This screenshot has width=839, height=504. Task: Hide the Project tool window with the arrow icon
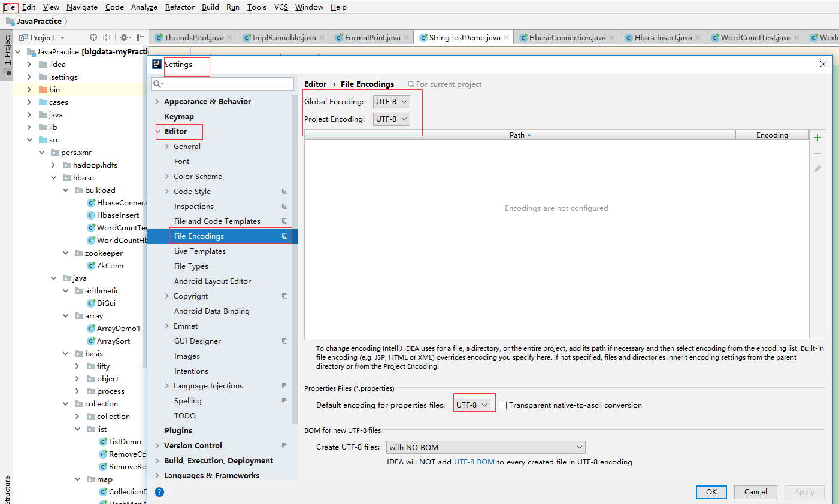click(x=140, y=37)
